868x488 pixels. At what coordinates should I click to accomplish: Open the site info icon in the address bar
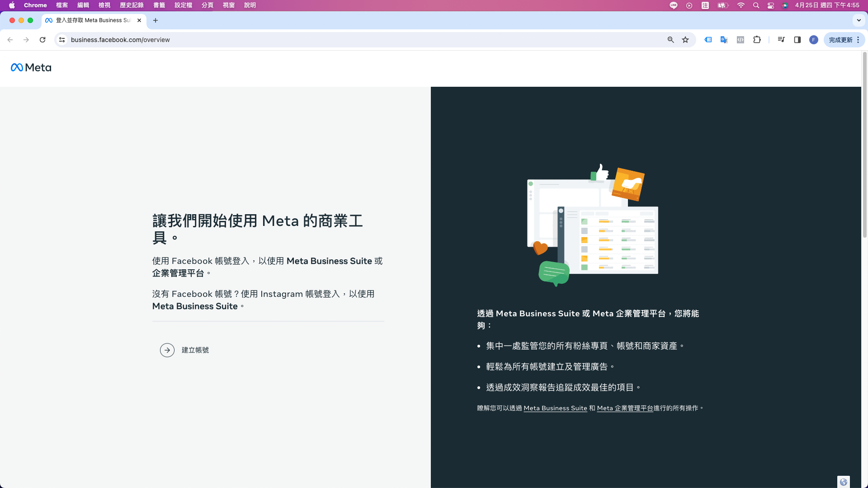point(62,40)
